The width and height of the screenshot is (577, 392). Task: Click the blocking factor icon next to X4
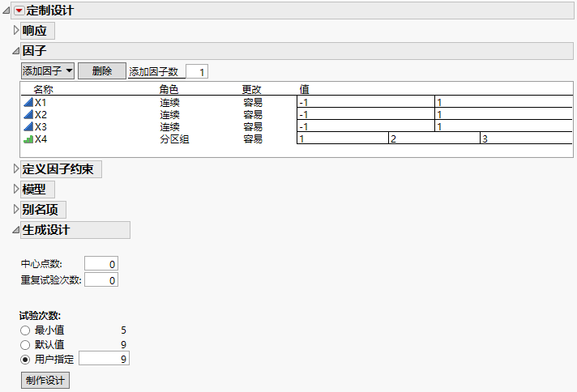point(28,139)
